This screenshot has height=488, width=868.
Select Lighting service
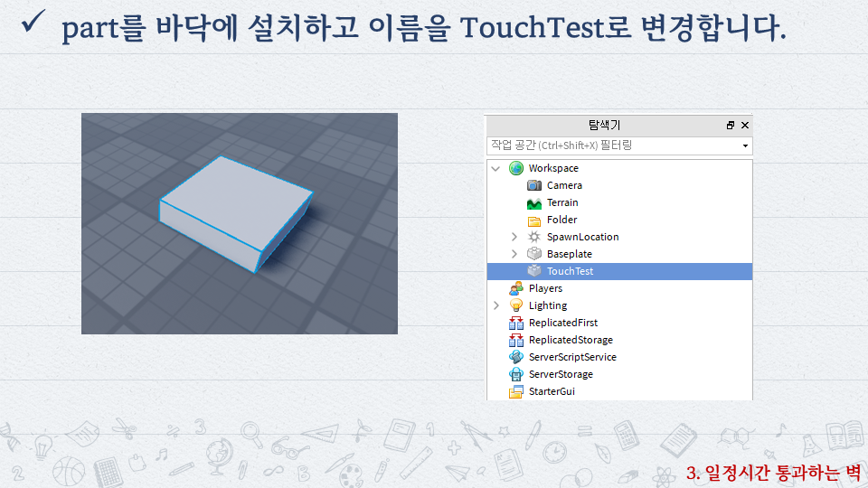tap(548, 305)
